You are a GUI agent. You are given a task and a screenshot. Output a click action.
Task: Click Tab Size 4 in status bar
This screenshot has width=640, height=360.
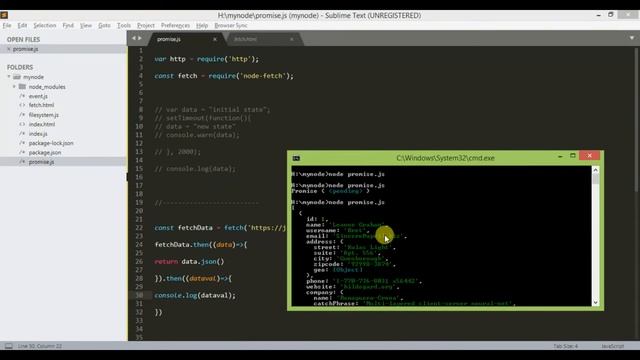pos(565,346)
